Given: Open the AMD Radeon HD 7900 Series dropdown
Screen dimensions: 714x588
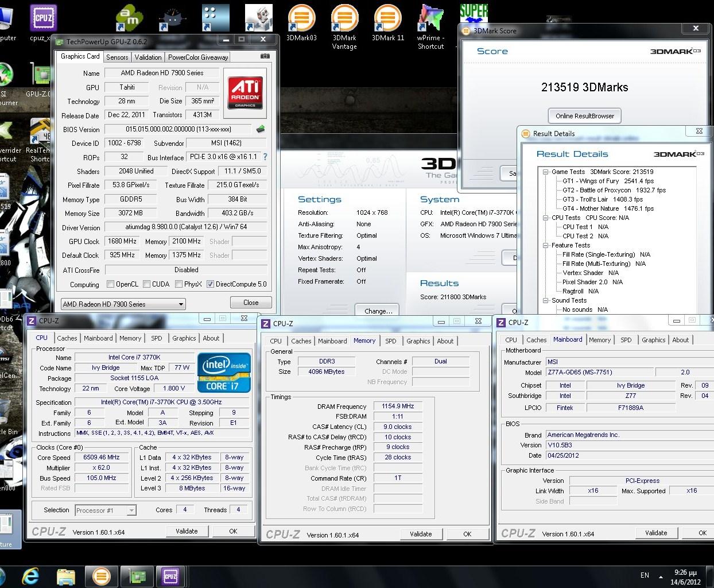Looking at the screenshot, I should pyautogui.click(x=123, y=304).
